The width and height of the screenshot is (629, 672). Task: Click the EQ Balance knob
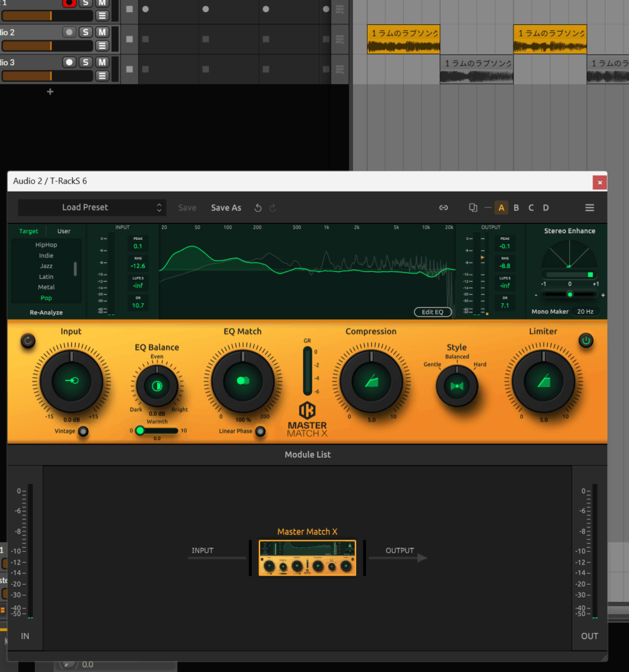coord(157,386)
